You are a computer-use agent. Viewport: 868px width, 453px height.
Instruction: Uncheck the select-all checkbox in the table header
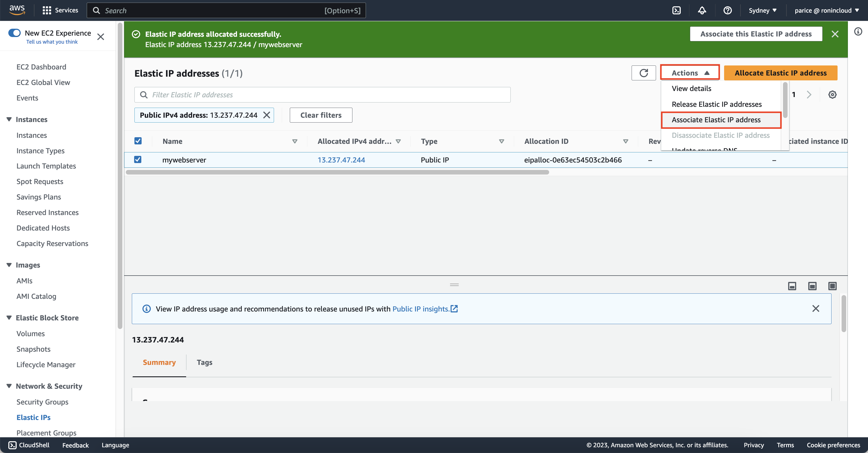(138, 141)
